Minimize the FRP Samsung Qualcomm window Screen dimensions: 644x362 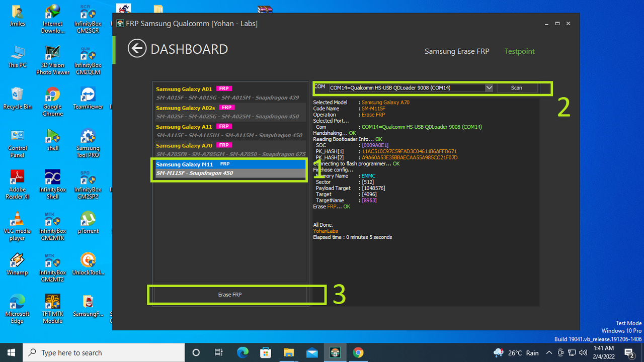tap(546, 24)
